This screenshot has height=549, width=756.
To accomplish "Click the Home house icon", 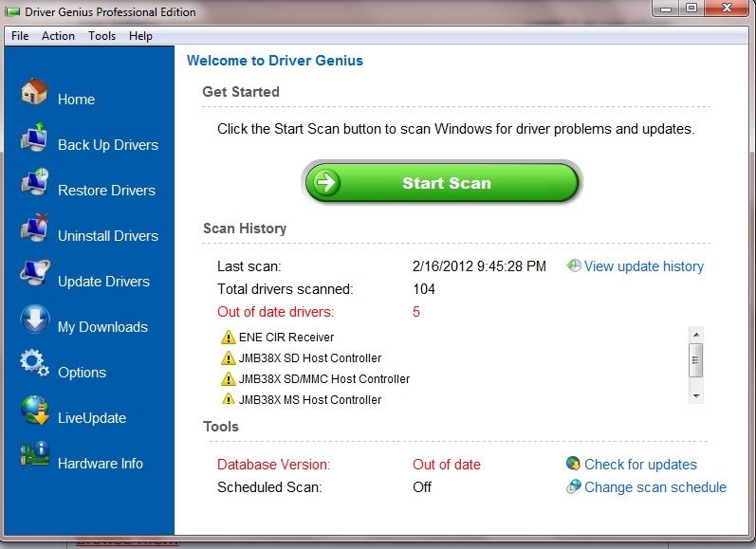I will point(34,92).
